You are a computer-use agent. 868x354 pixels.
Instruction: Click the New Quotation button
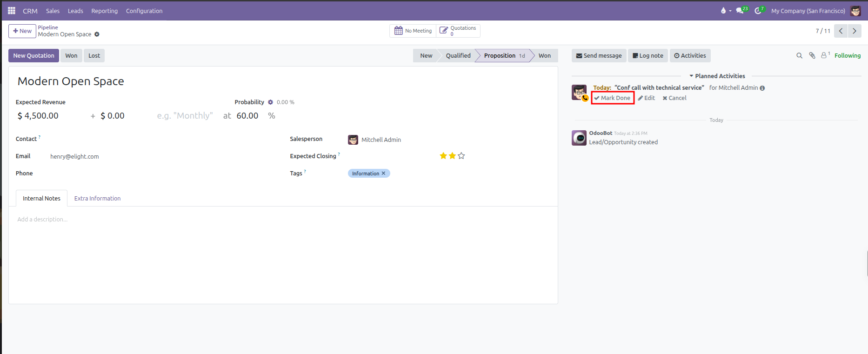tap(33, 56)
